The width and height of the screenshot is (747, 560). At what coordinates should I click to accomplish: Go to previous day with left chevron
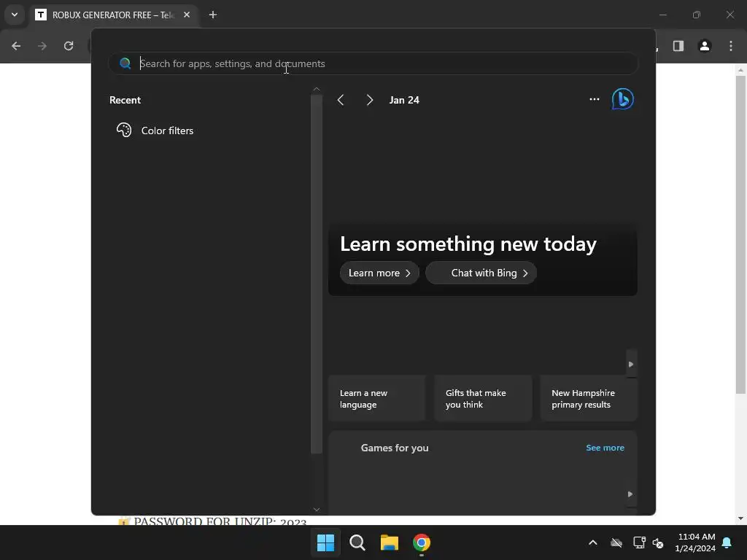pyautogui.click(x=341, y=100)
